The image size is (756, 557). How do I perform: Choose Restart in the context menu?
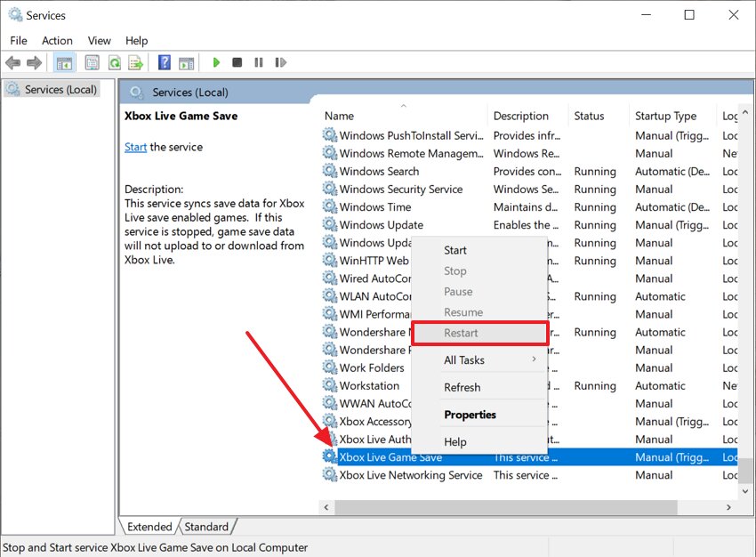coord(479,333)
